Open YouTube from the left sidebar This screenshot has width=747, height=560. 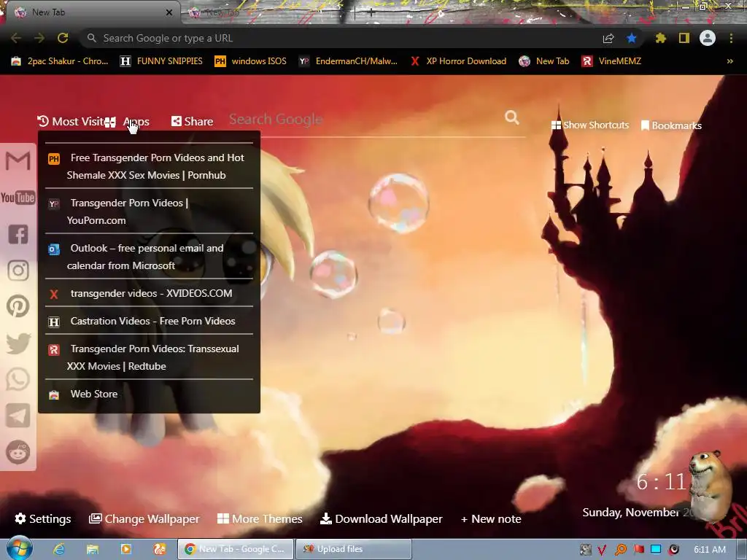click(18, 197)
